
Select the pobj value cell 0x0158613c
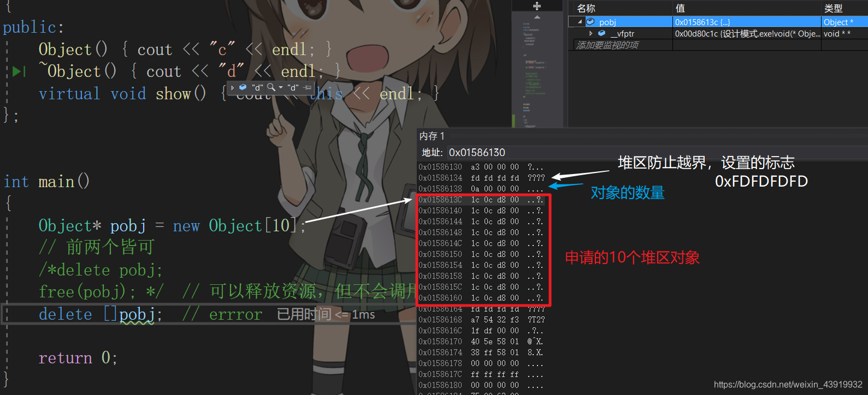point(747,22)
